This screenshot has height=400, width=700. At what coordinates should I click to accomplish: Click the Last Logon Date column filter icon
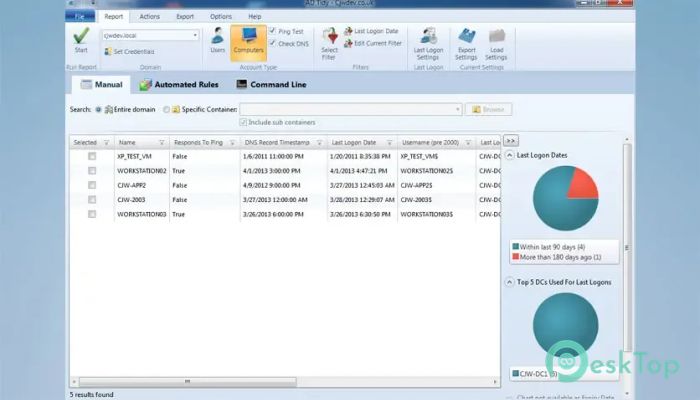click(x=390, y=143)
